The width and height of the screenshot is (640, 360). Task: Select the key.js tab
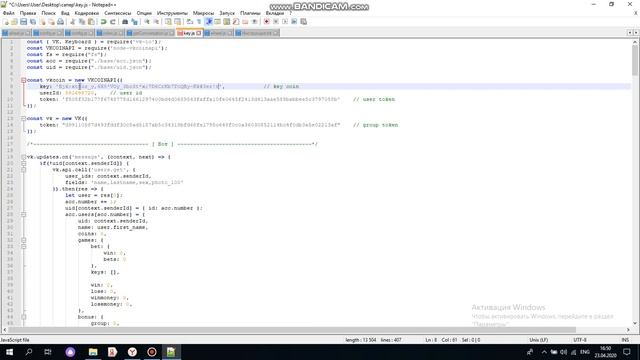pyautogui.click(x=189, y=33)
